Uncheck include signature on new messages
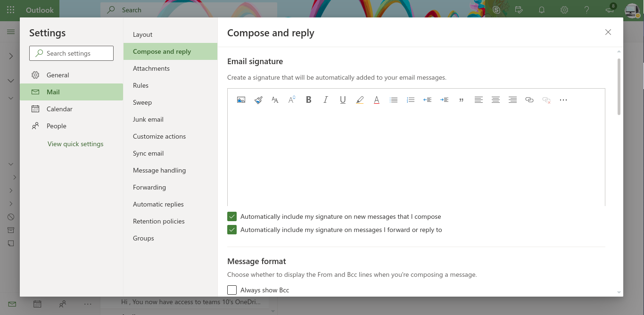644x315 pixels. pos(232,216)
